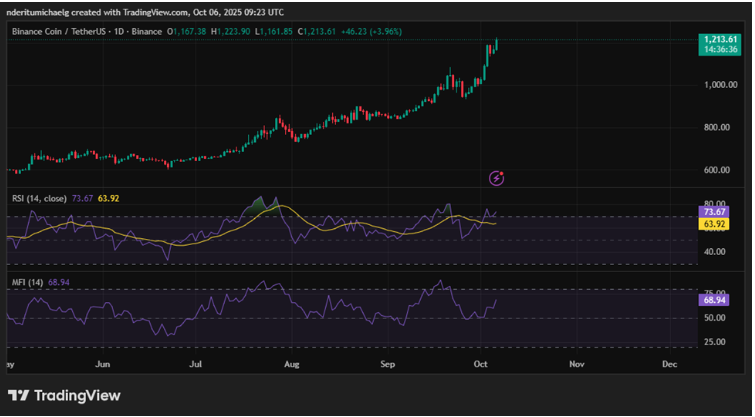This screenshot has height=417, width=755.
Task: Click the Dec label on the time axis
Action: pos(670,365)
